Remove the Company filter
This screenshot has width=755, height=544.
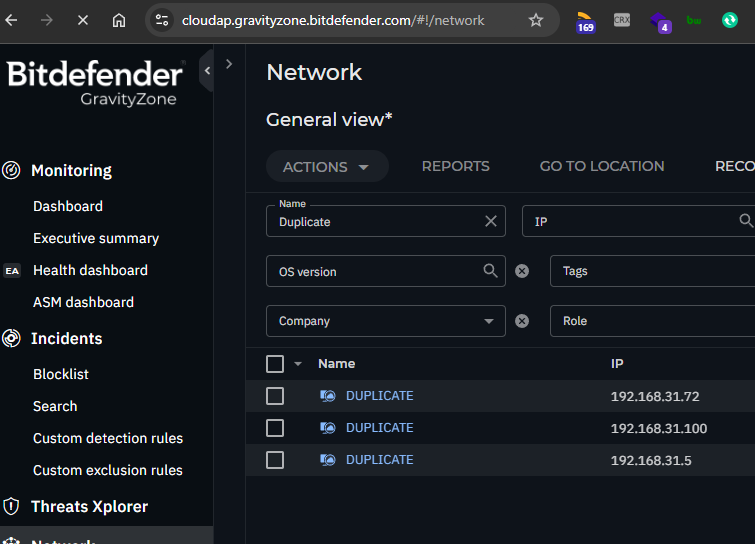coord(522,321)
